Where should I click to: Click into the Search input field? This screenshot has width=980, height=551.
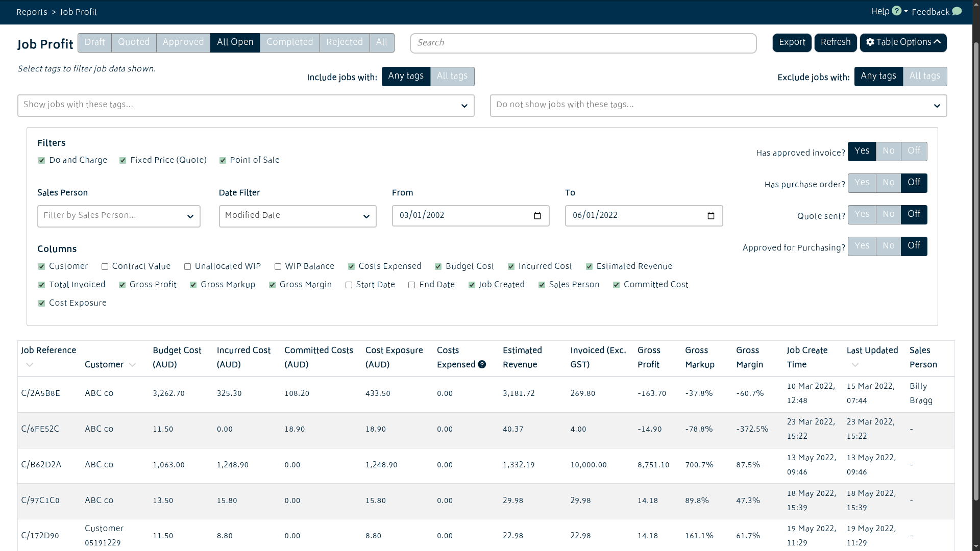(x=583, y=43)
